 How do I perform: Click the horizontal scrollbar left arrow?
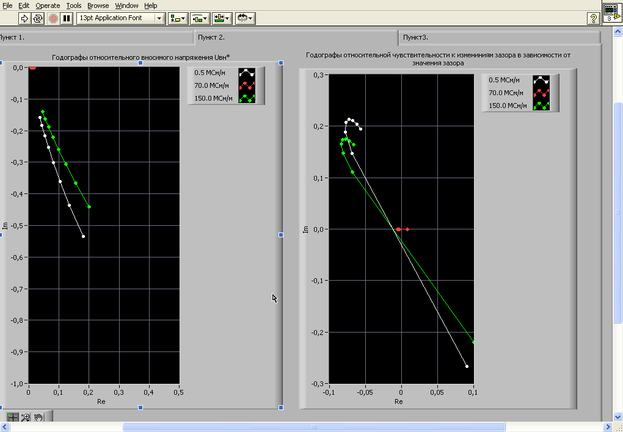tap(4, 427)
